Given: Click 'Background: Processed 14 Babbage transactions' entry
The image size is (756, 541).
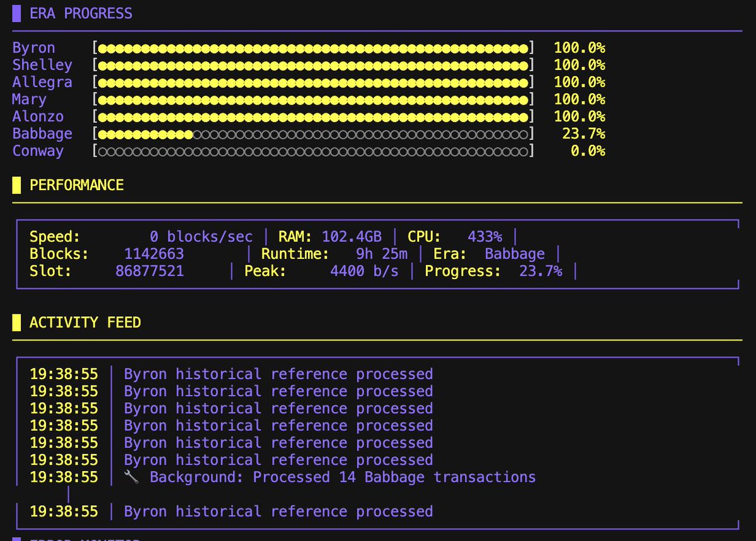Looking at the screenshot, I should [x=343, y=477].
